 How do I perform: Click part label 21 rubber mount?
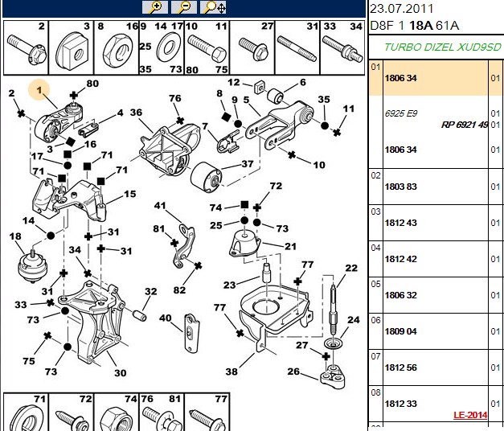click(290, 246)
